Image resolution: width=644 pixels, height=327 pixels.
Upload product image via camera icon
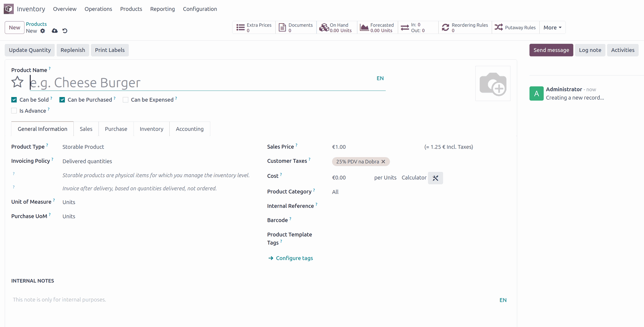493,84
